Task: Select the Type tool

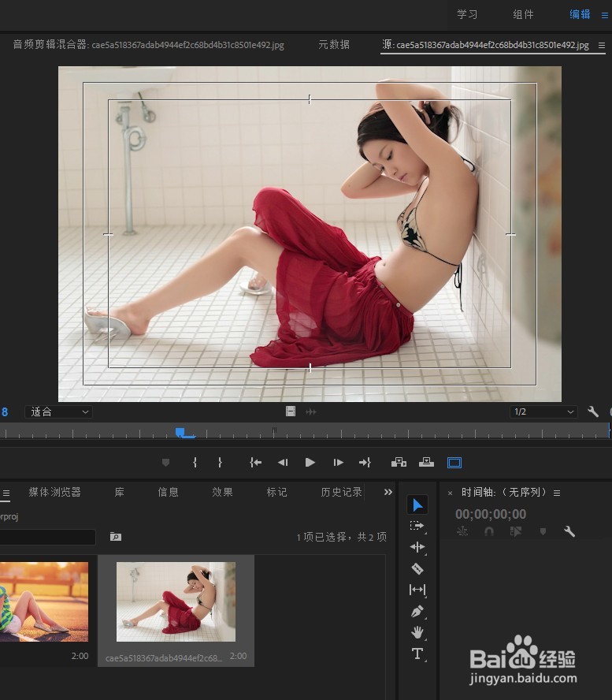Action: [x=417, y=653]
